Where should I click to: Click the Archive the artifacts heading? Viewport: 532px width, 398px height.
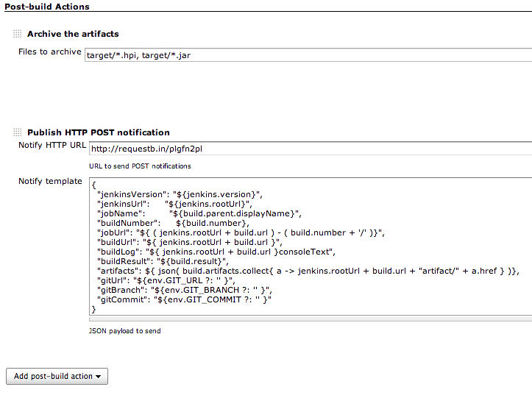(73, 34)
